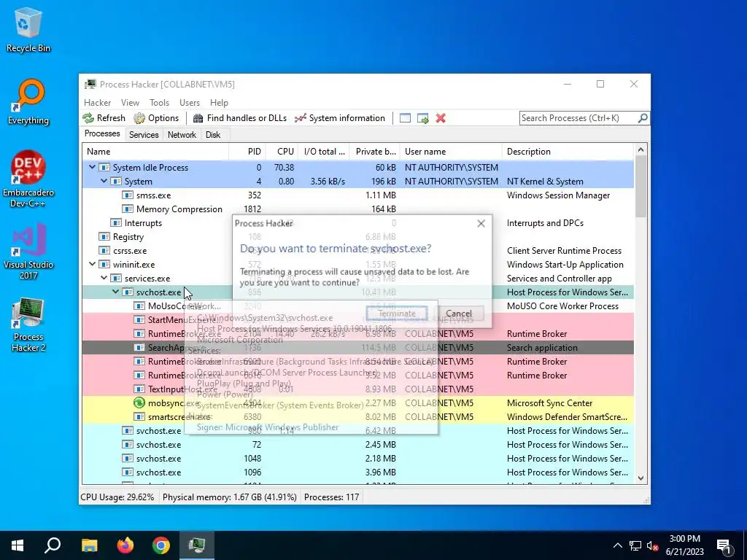Select the svchost.exe row with PID 72
Screen dimensions: 747x560
tap(357, 444)
